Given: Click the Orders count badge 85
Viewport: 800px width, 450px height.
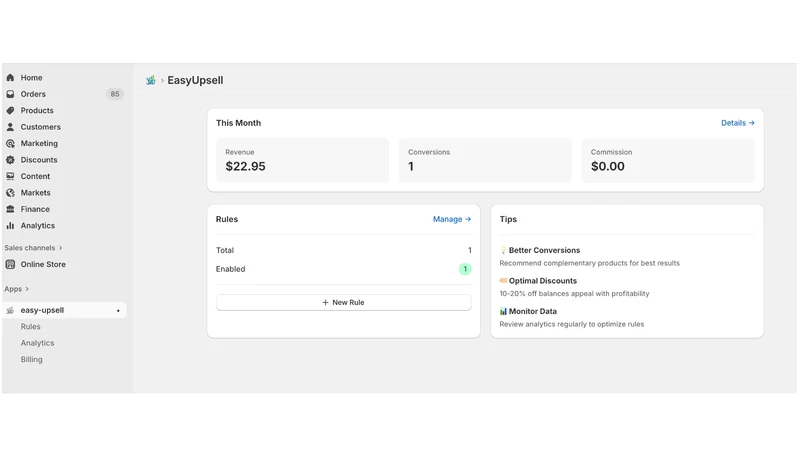Looking at the screenshot, I should pos(115,94).
